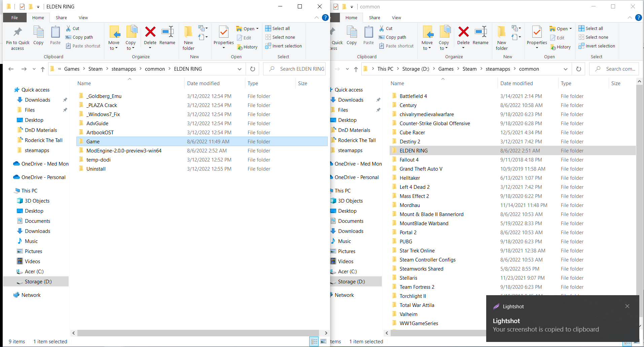The image size is (644, 347).
Task: Switch to Share tab in common window
Action: coord(374,18)
